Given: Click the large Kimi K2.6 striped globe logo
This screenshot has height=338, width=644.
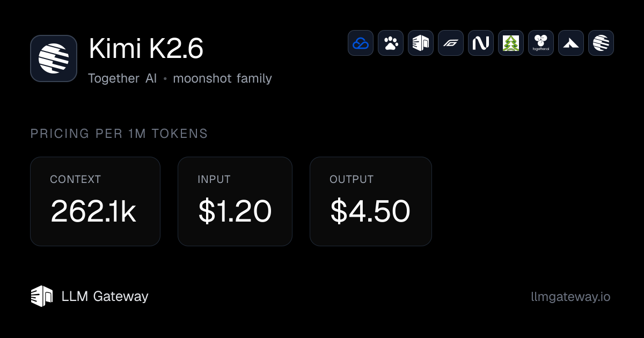Looking at the screenshot, I should coord(54,58).
